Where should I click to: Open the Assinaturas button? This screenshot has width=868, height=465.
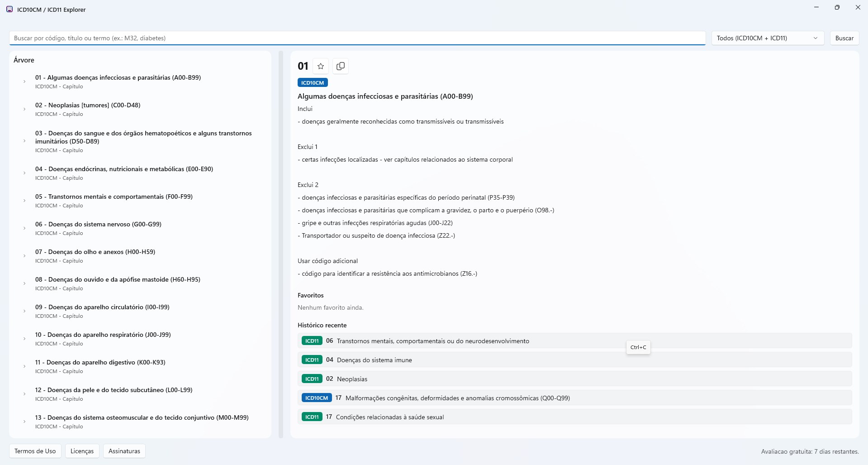[124, 451]
